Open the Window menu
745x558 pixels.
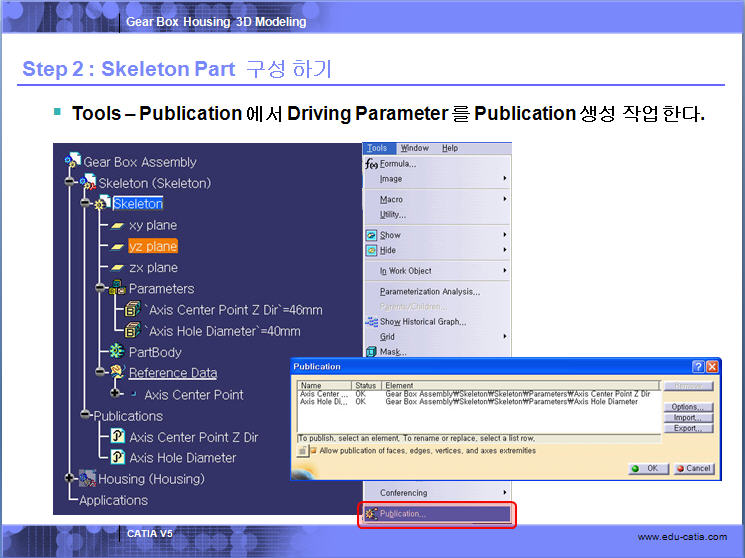tap(414, 148)
